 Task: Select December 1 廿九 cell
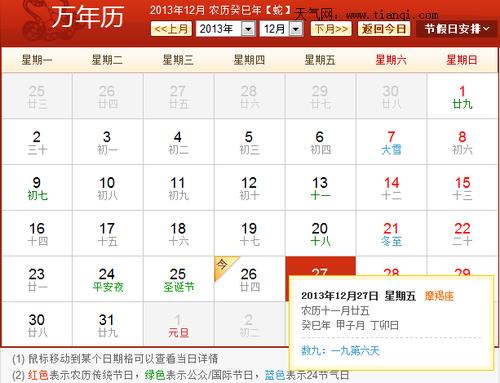[x=462, y=96]
